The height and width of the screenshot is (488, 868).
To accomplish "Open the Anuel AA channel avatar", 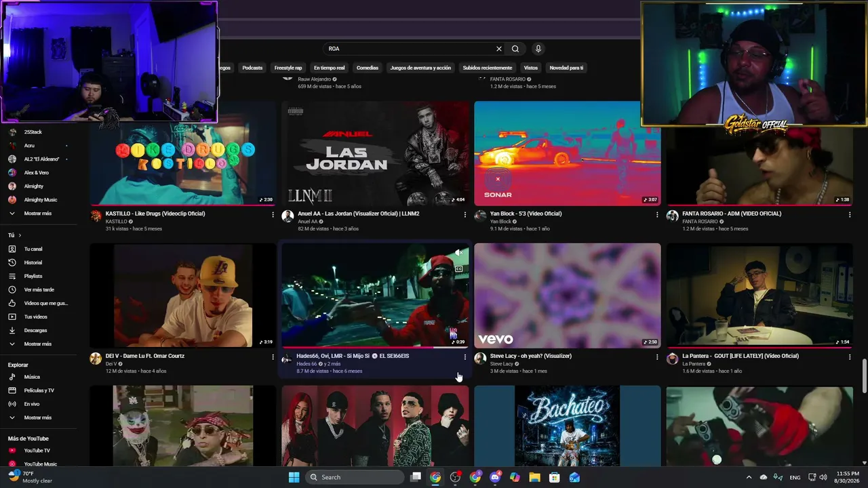I will coord(288,216).
